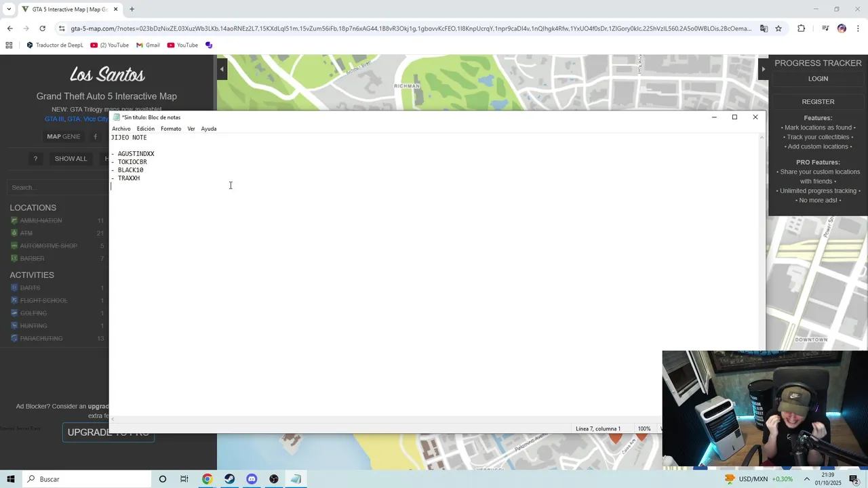Open the Facebook icon in the sidebar
The image size is (868, 488).
point(95,136)
